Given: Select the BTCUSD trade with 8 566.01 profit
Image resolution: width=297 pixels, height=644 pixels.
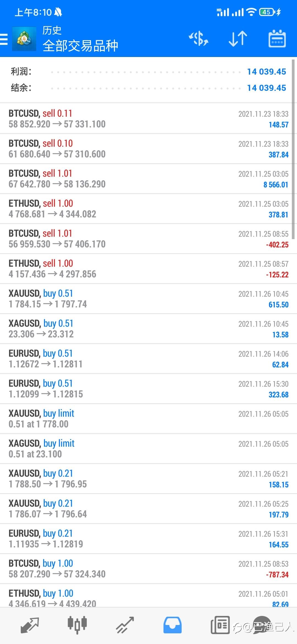Looking at the screenshot, I should coord(148,179).
